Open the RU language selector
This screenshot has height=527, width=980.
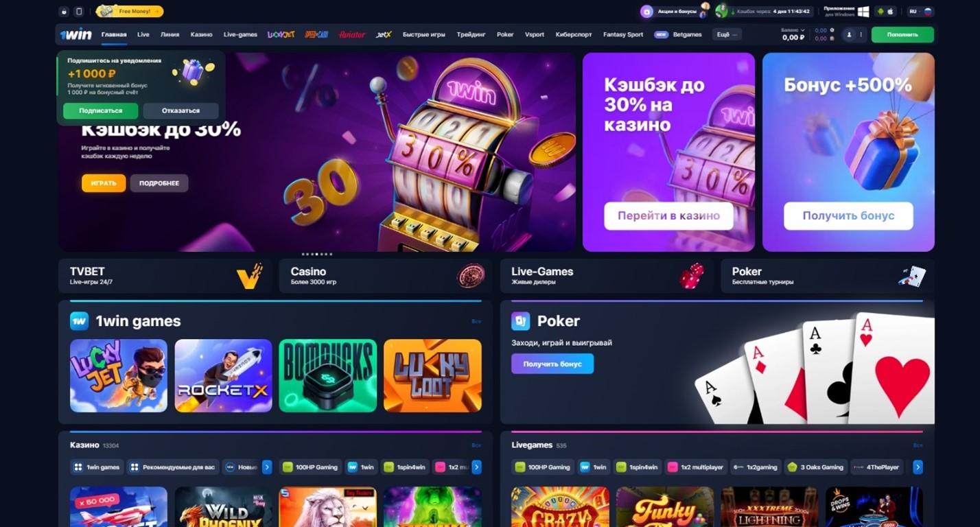coord(920,12)
